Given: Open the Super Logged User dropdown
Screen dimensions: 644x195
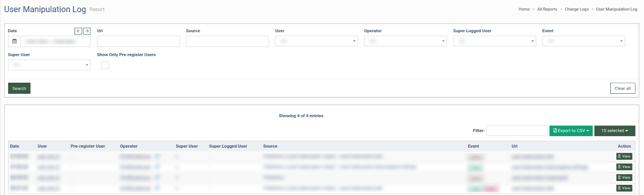Looking at the screenshot, I should point(494,41).
